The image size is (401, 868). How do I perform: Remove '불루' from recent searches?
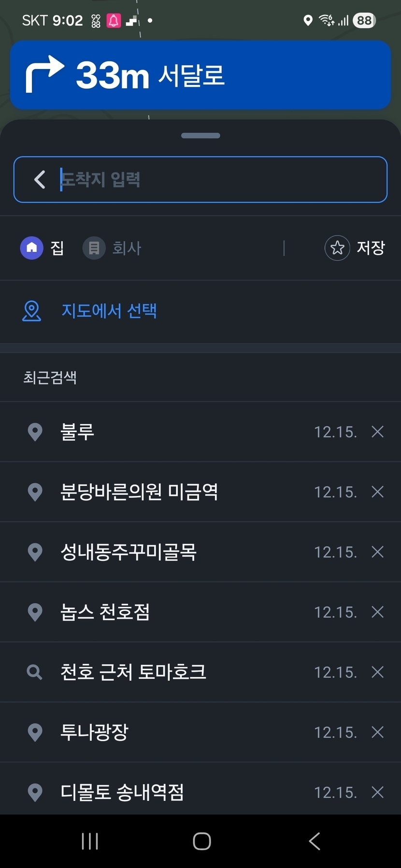pos(377,432)
